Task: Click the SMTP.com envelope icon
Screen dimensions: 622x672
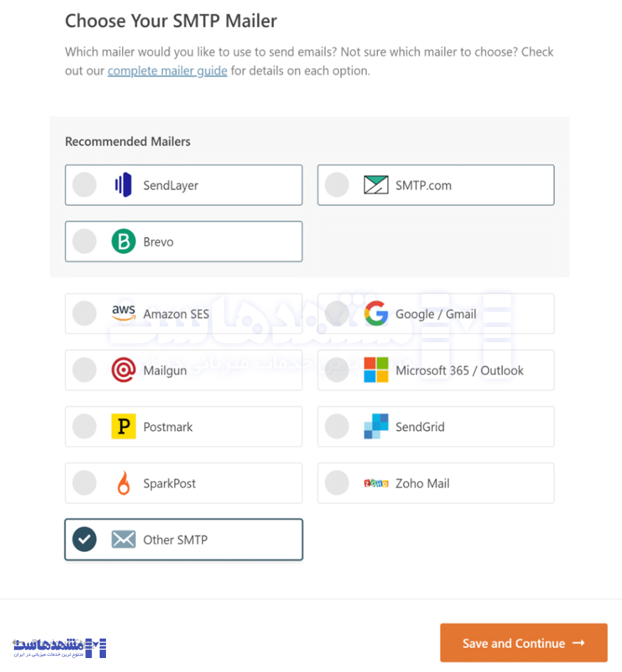Action: tap(377, 185)
